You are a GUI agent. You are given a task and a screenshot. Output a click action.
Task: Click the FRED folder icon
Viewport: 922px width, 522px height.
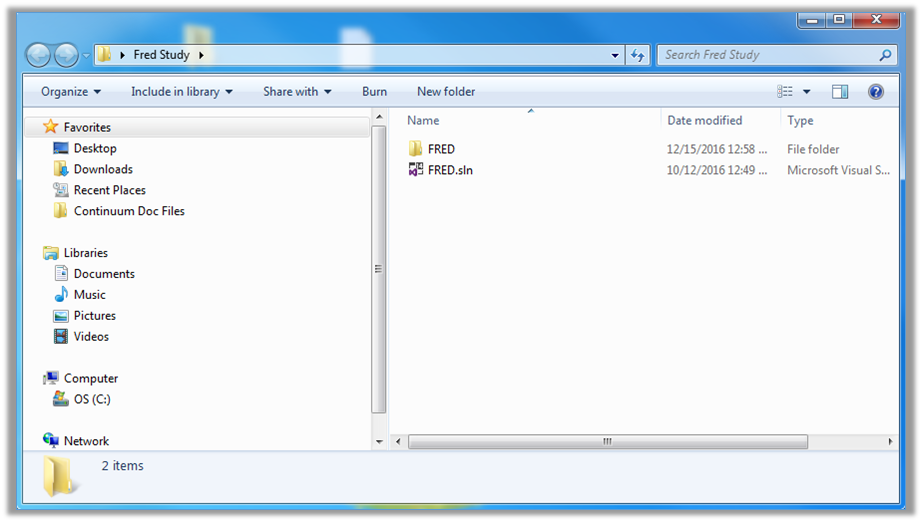(x=416, y=148)
